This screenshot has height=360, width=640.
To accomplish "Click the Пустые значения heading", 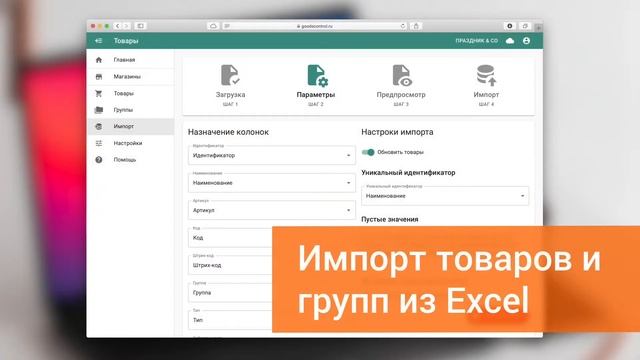I will [x=390, y=220].
